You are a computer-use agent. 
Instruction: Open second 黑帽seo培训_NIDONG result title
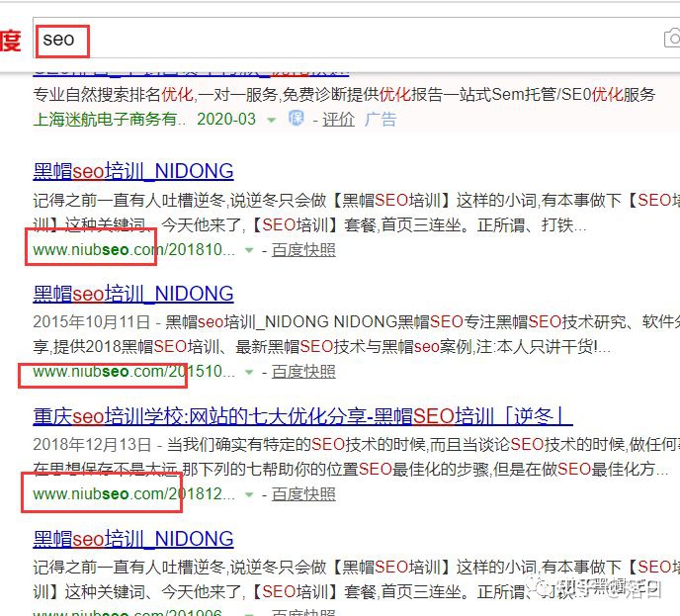[x=133, y=294]
